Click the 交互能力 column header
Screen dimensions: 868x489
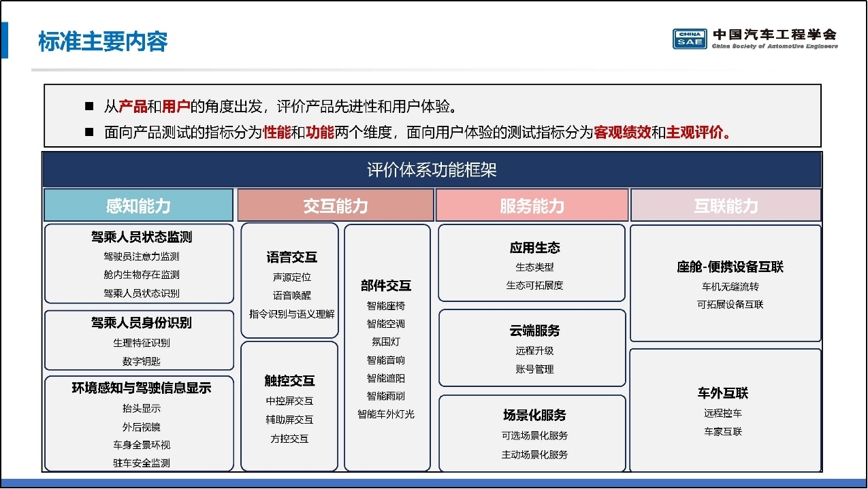click(x=336, y=205)
